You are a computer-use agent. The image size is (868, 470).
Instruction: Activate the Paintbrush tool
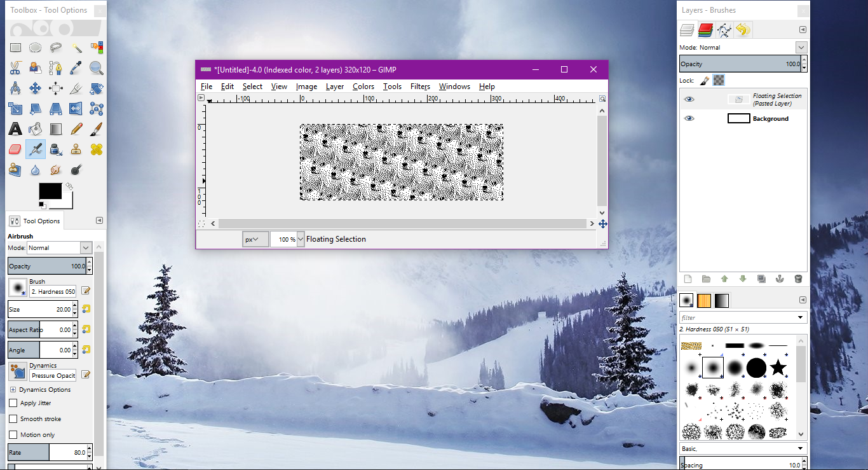[97, 129]
